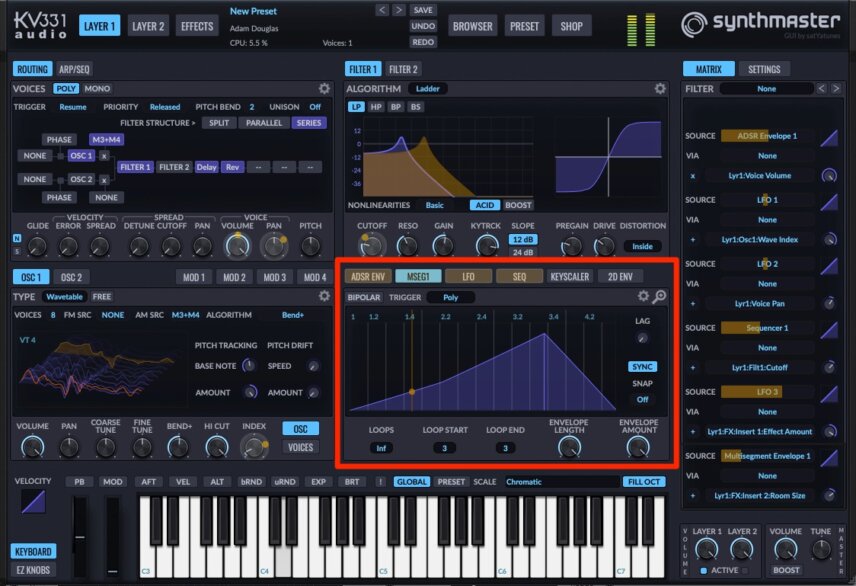This screenshot has height=586, width=856.
Task: Open the filter Algorithm gear settings
Action: pos(660,88)
